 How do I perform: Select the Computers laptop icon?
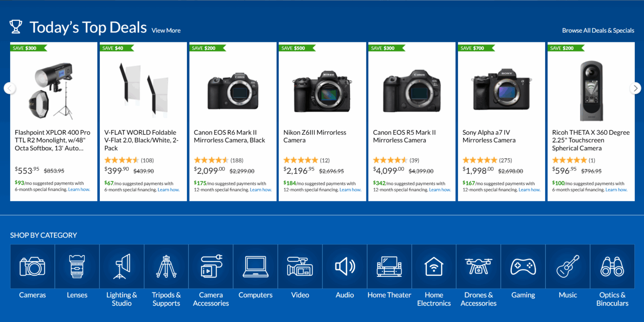click(256, 267)
